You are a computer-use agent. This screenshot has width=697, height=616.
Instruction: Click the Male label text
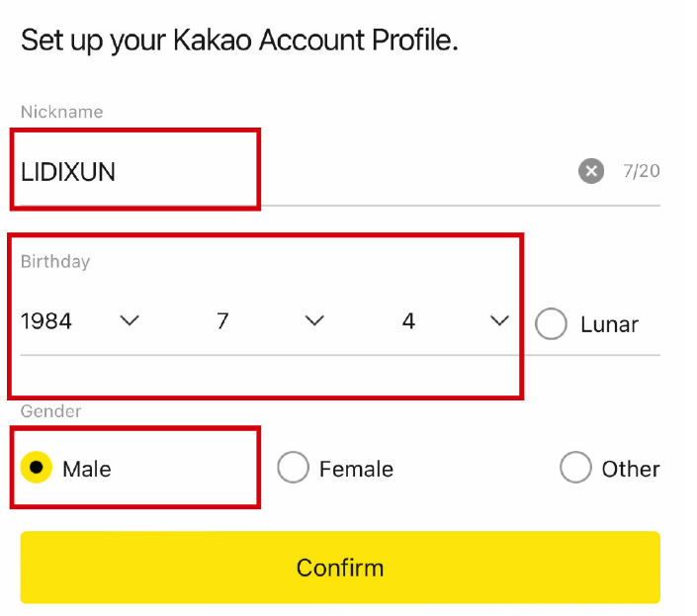[86, 469]
